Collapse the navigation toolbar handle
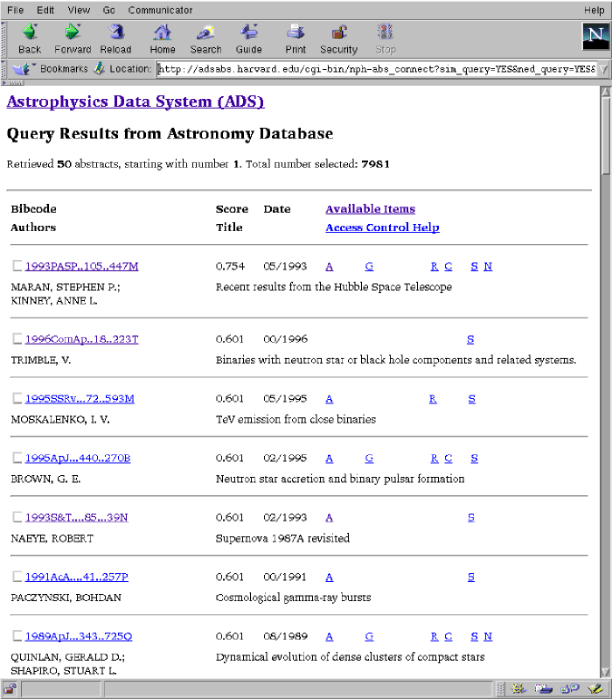 pos(4,38)
